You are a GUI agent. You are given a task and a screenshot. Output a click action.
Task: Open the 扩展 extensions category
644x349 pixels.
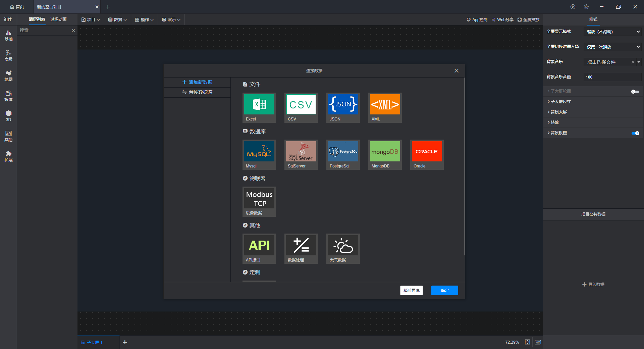point(8,156)
